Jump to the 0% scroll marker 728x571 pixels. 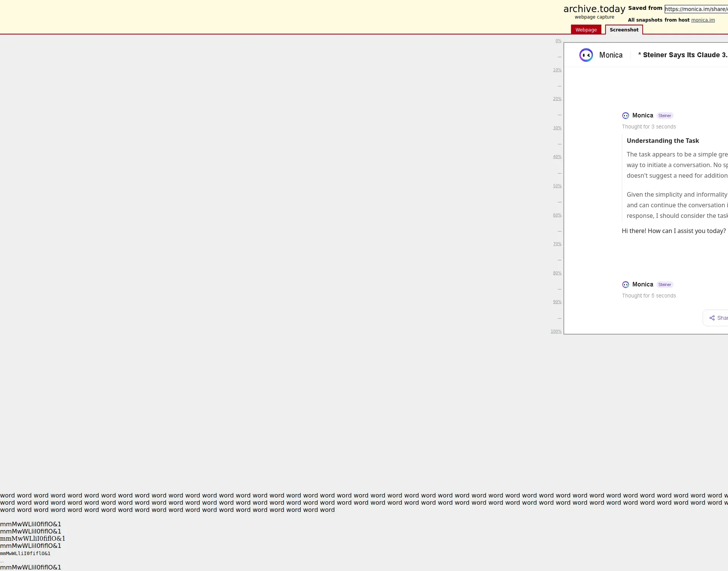(558, 41)
